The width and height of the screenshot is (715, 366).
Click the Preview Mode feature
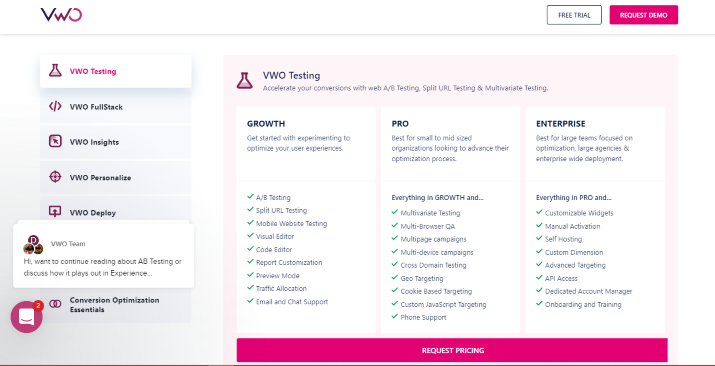278,276
